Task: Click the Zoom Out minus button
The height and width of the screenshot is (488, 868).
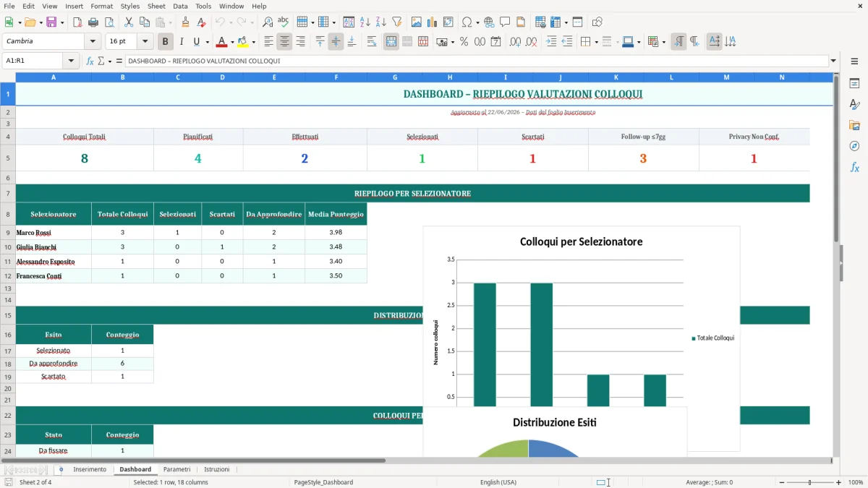Action: click(780, 482)
